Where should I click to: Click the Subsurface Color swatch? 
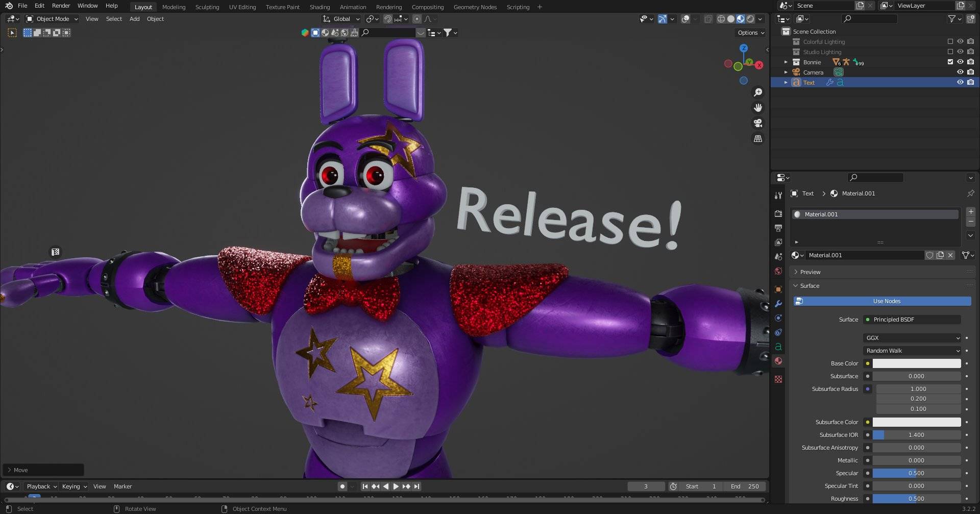coord(916,422)
